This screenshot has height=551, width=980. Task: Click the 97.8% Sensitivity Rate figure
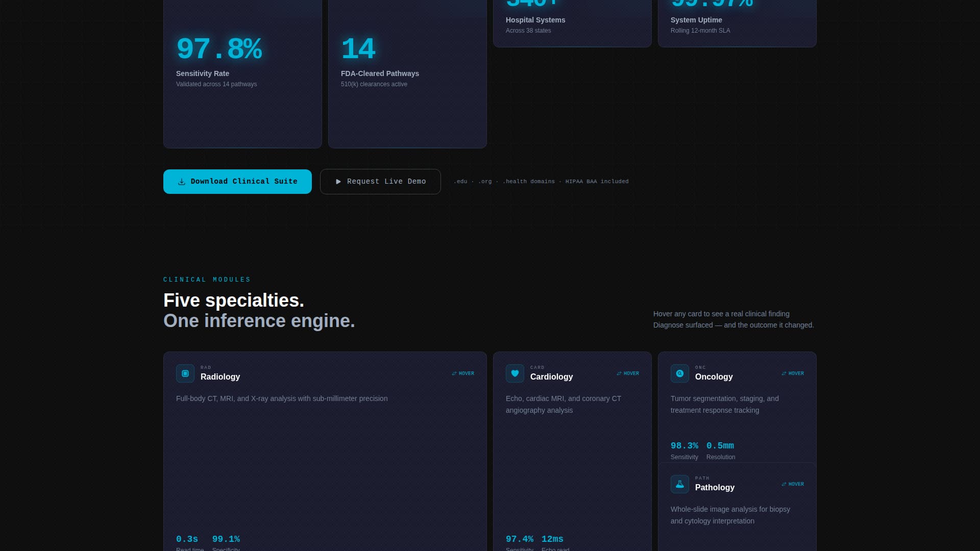pos(219,49)
